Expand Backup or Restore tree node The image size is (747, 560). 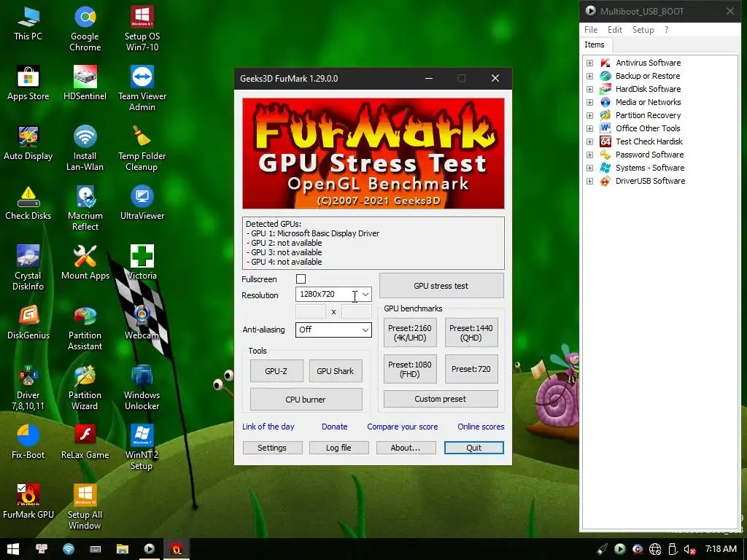(x=589, y=76)
